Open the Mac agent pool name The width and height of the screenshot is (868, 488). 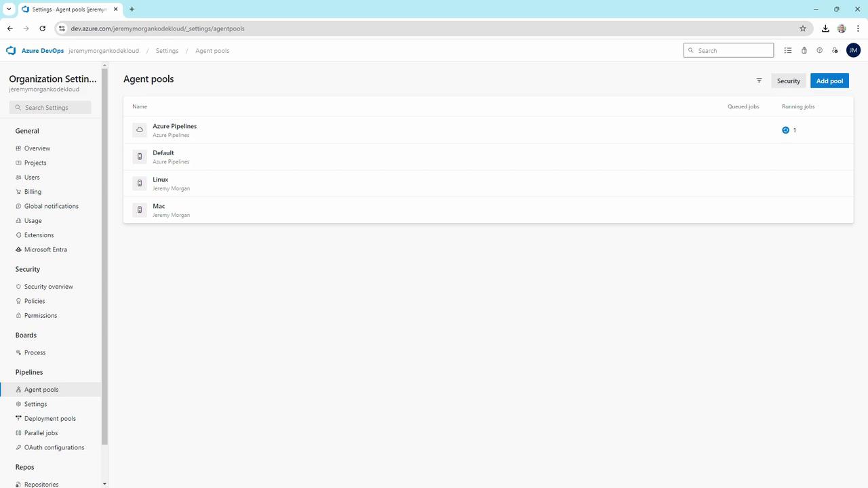(x=159, y=206)
